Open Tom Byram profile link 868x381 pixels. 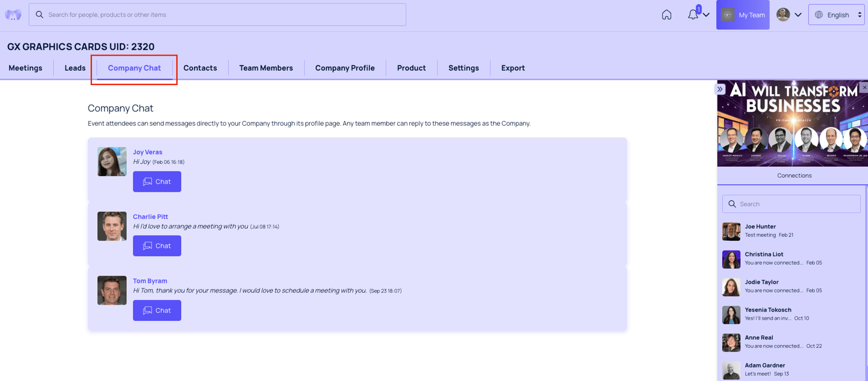click(x=150, y=281)
